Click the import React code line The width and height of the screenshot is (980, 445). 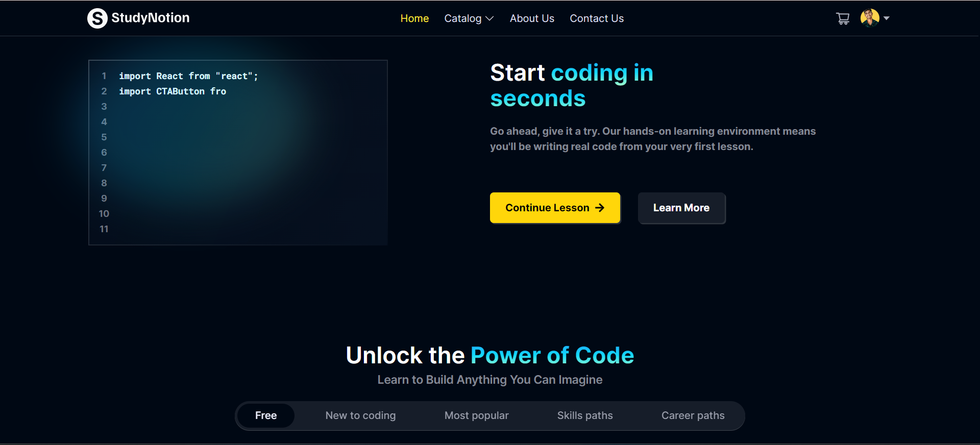188,76
